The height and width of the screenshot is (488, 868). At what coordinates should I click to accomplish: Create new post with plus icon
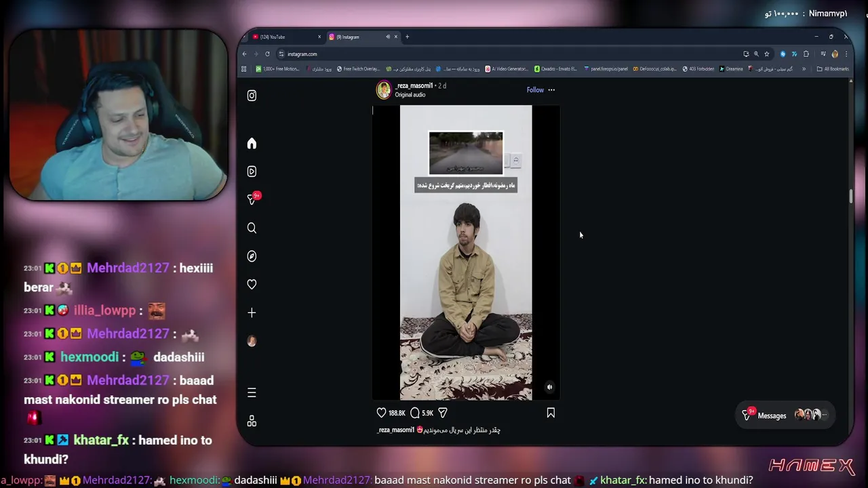[x=252, y=312]
